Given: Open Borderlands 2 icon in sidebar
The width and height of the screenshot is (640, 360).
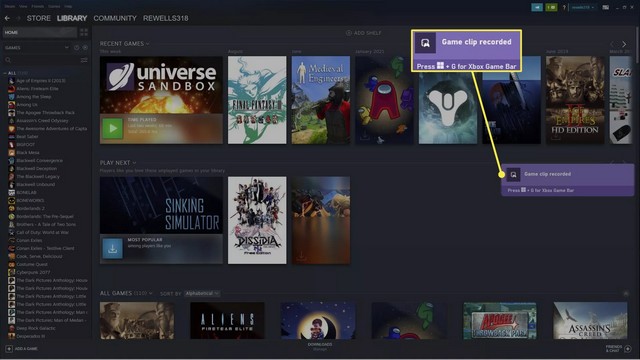Looking at the screenshot, I should (x=11, y=209).
